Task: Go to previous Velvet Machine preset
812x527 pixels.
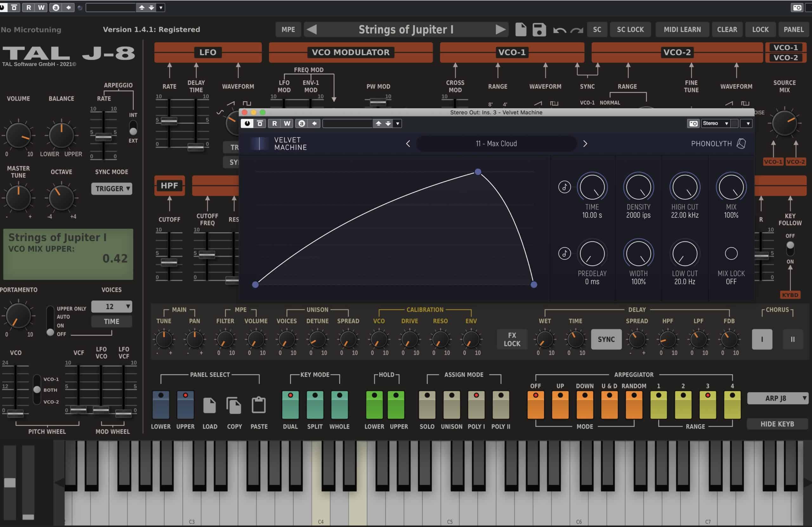Action: coord(408,144)
